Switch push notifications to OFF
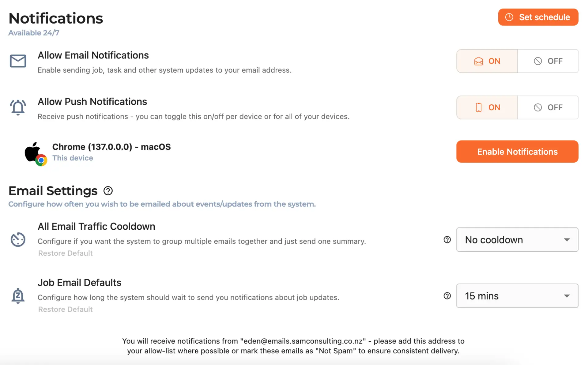Screen dimensions: 588x365 548,107
